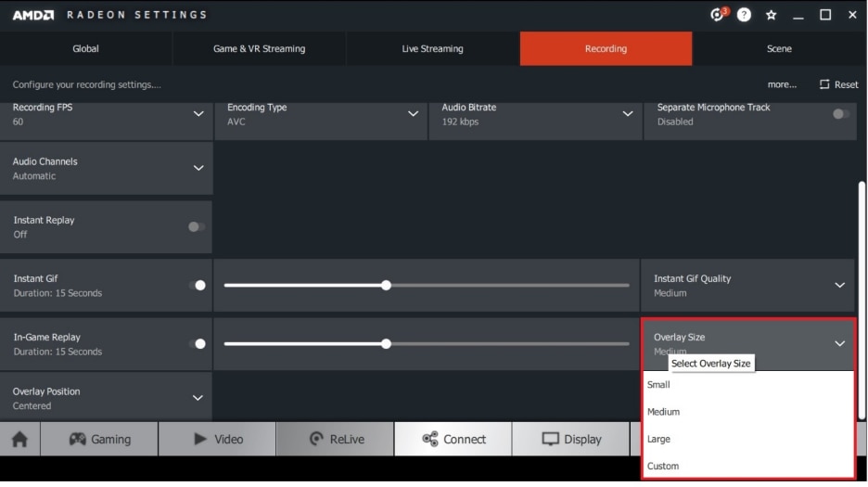The image size is (868, 487).
Task: Open the Scene tab
Action: point(779,49)
